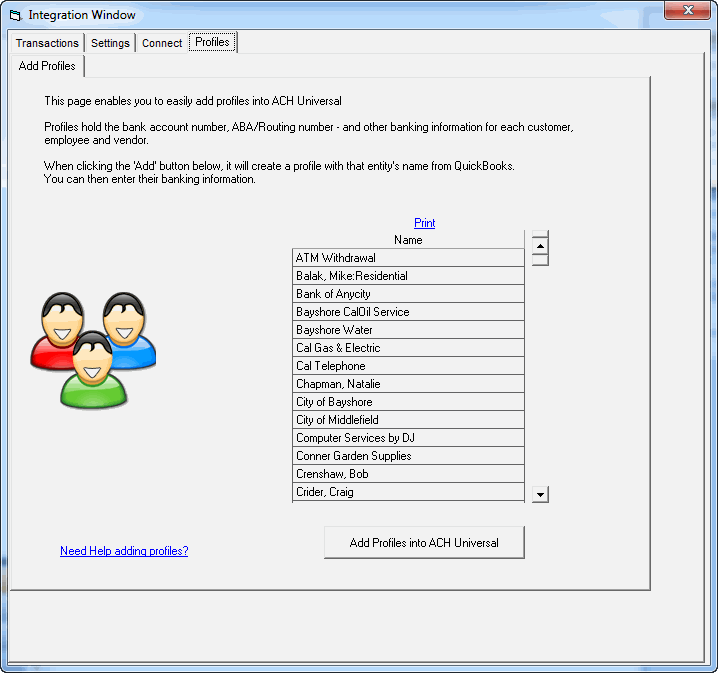718x673 pixels.
Task: Select the Crider, Craig row
Action: 408,492
